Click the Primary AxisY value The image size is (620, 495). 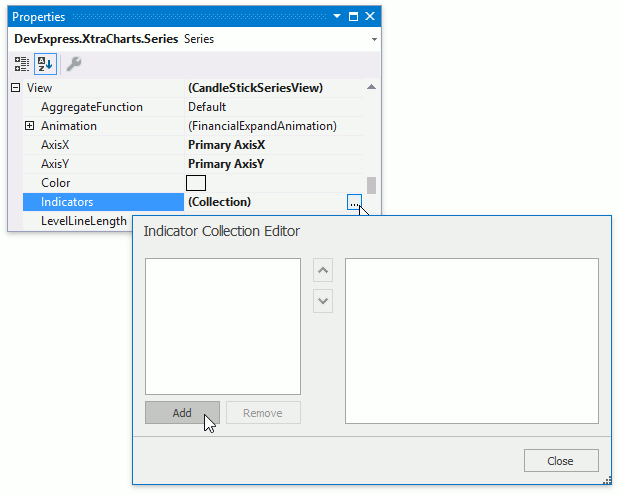pos(226,164)
